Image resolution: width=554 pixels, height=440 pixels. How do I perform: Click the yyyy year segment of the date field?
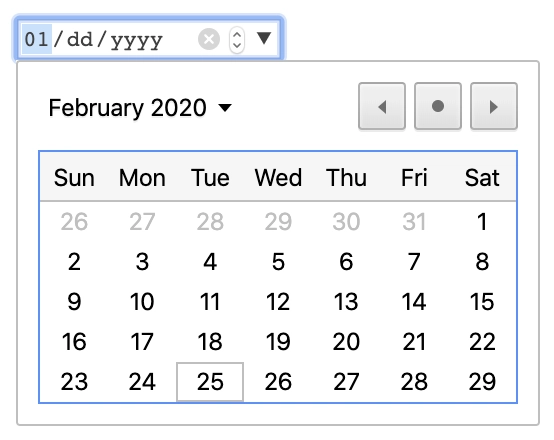tap(136, 40)
